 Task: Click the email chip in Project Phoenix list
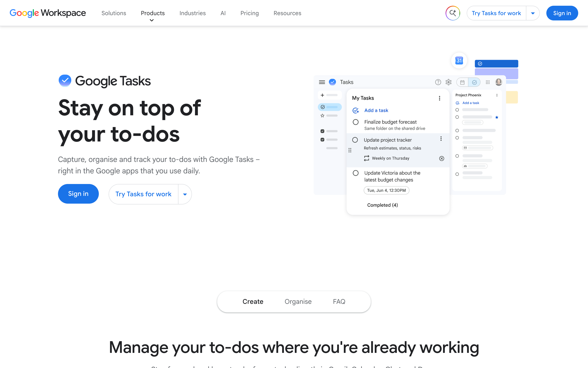478,148
